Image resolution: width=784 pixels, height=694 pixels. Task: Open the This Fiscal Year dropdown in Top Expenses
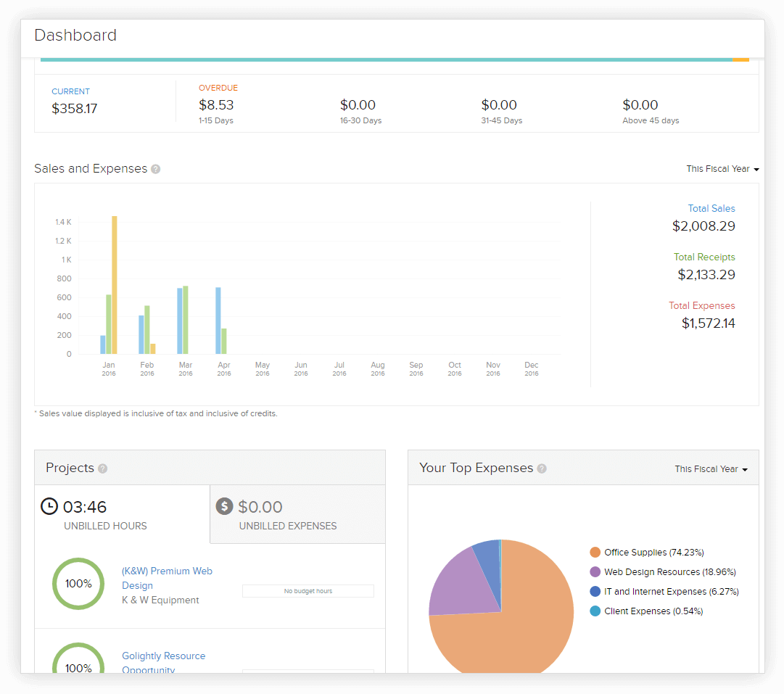pos(711,468)
